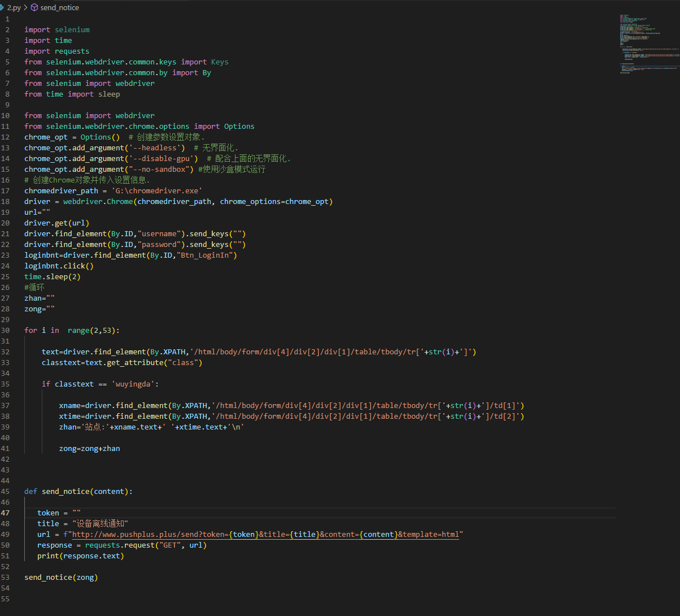Click the '--headless' argument string
This screenshot has height=616, width=680.
[x=157, y=148]
